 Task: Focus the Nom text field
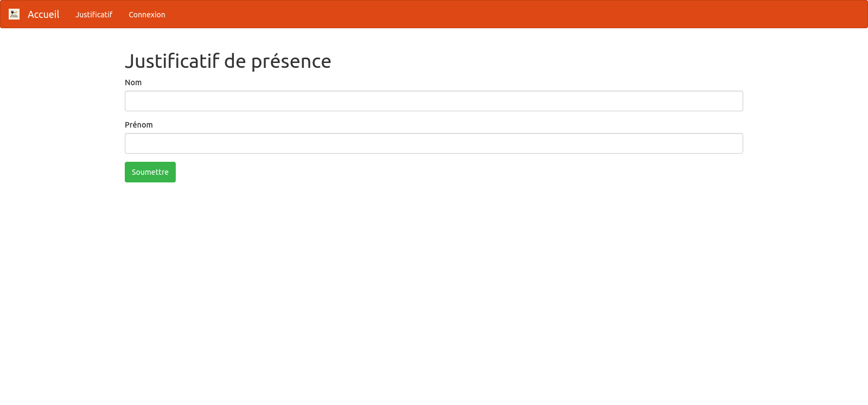tap(433, 101)
